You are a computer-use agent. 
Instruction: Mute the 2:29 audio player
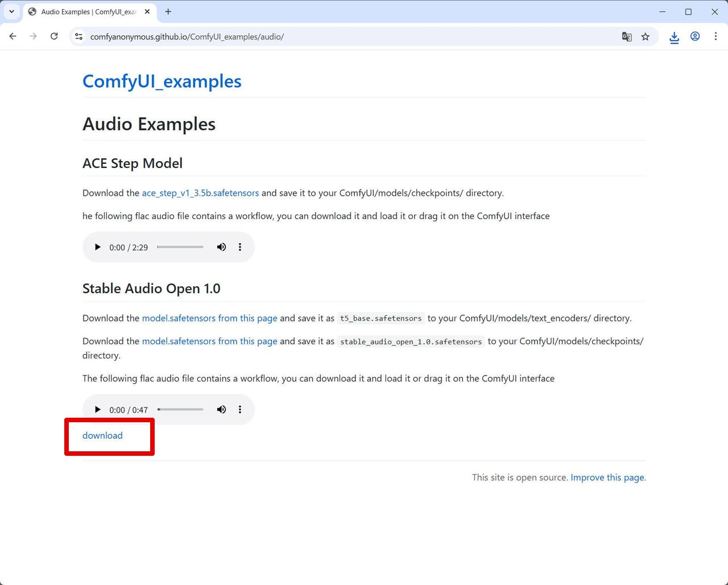tap(221, 247)
